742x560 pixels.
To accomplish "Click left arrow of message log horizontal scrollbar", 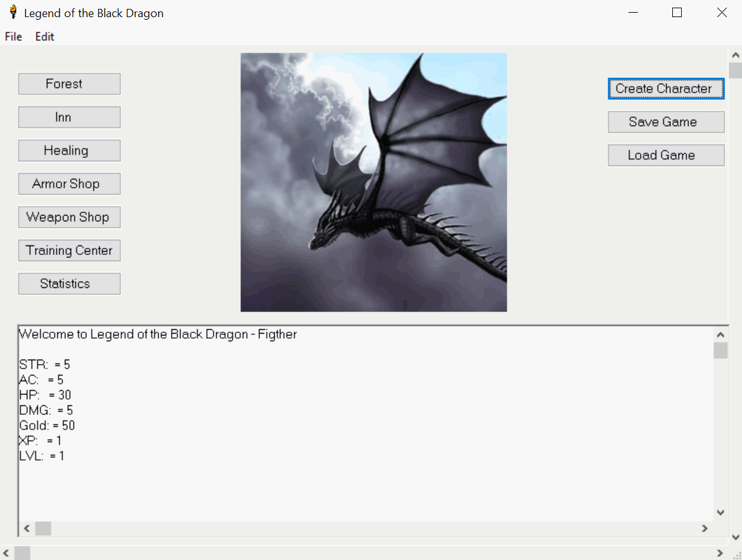I will coord(27,528).
